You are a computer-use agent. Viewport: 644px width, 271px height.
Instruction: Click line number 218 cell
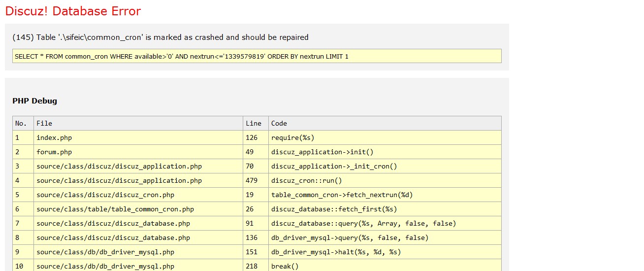point(256,266)
